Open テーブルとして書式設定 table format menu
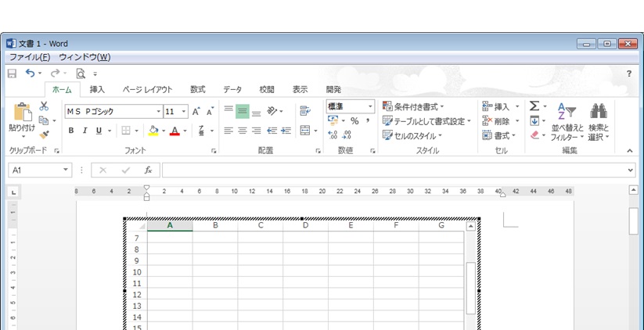Viewport: 644px width, 330px height. [426, 121]
